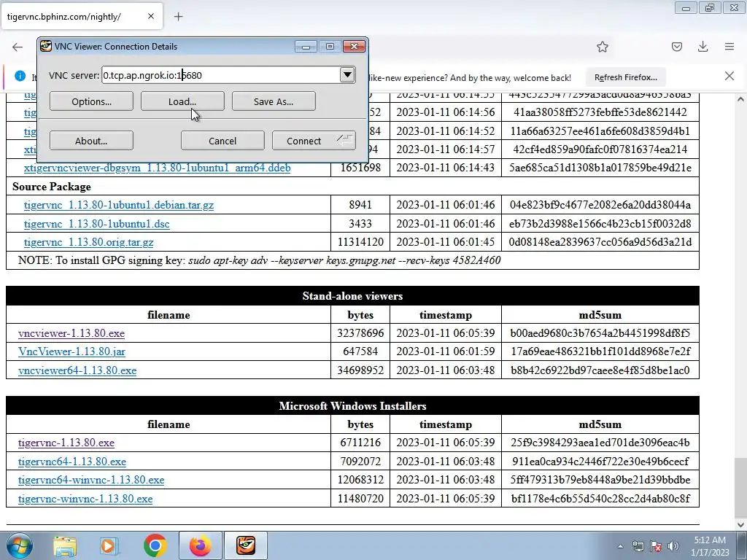Open the Pocket save icon in Firefox
This screenshot has width=747, height=560.
pyautogui.click(x=677, y=47)
